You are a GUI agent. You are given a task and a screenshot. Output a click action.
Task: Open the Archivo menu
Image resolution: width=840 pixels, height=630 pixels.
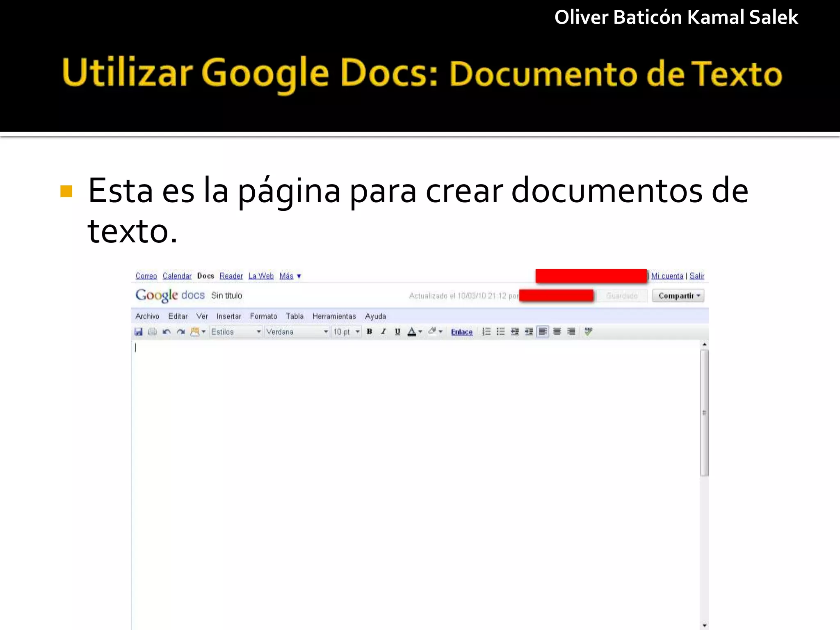click(x=147, y=316)
